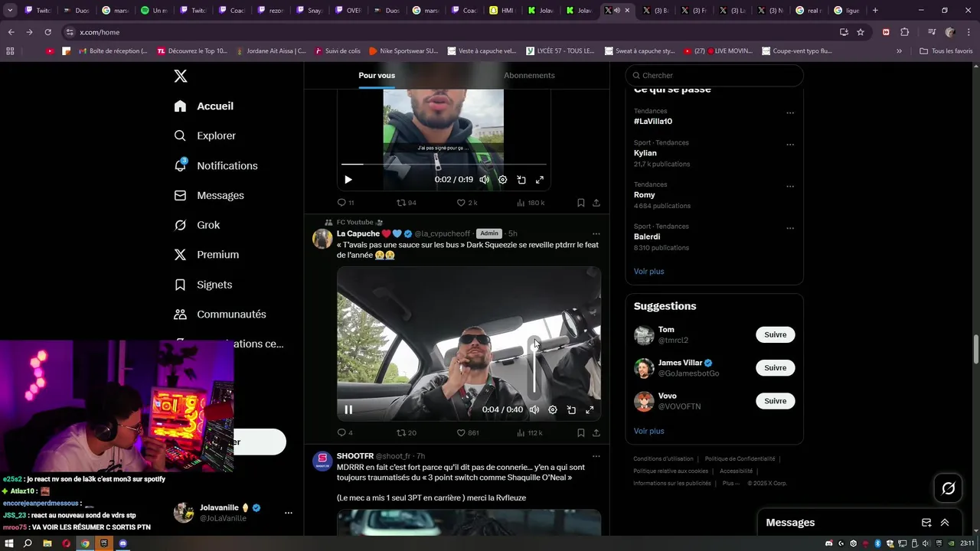Open Kylian trend options
The width and height of the screenshot is (980, 551).
click(x=790, y=145)
